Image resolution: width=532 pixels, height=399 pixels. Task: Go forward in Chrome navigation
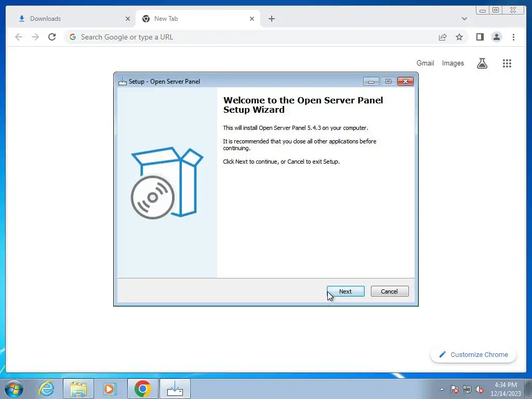point(35,37)
